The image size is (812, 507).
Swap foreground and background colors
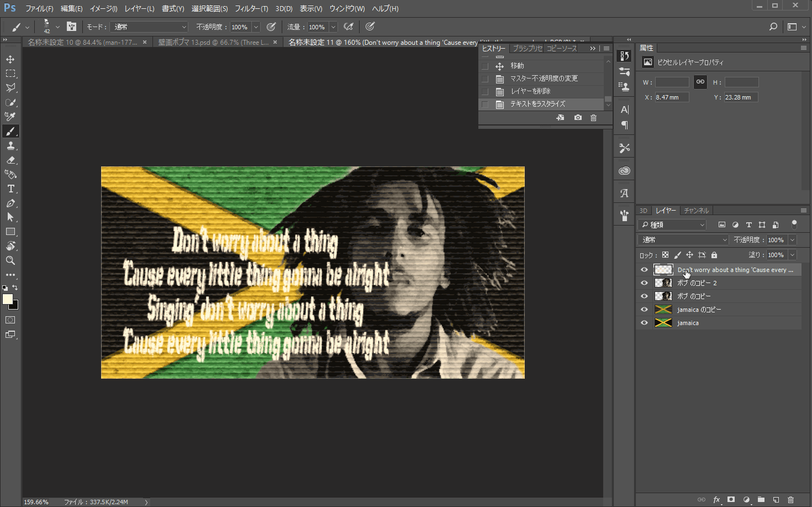(15, 288)
